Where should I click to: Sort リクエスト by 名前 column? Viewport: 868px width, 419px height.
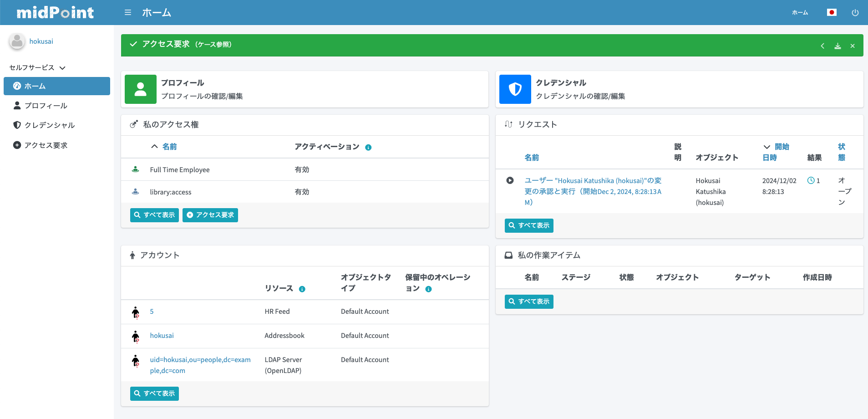coord(532,158)
